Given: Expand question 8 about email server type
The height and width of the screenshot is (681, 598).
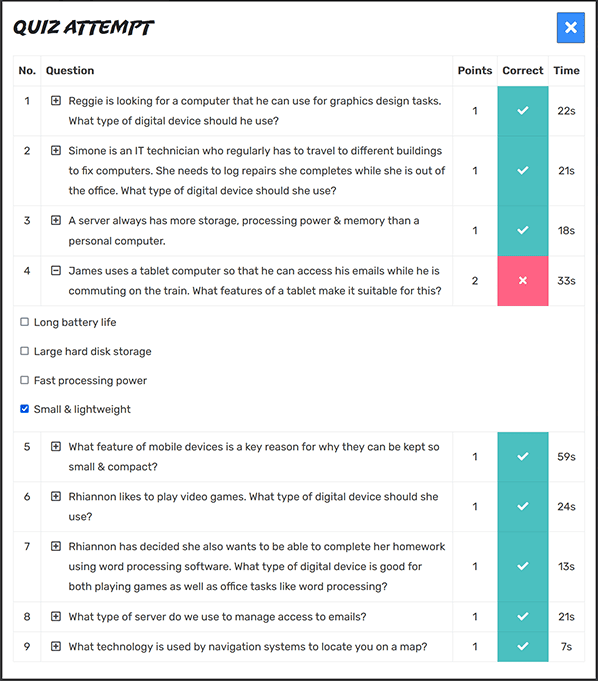Looking at the screenshot, I should point(56,616).
